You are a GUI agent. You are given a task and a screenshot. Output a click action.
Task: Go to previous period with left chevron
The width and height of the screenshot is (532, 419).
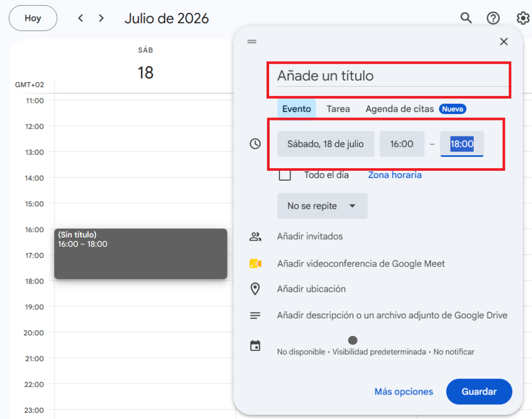point(81,18)
